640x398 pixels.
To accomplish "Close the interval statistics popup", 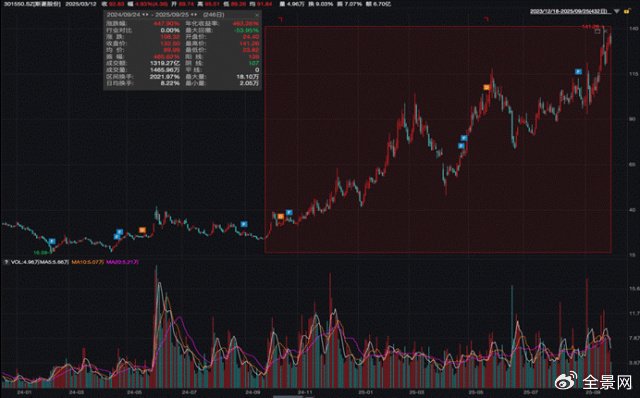I will coord(257,15).
